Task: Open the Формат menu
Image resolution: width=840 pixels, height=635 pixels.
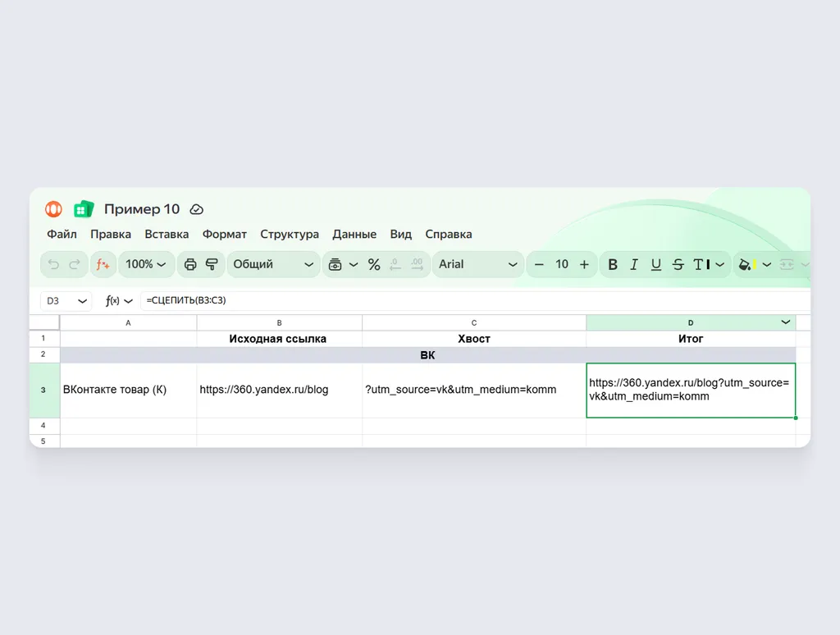Action: click(x=225, y=234)
